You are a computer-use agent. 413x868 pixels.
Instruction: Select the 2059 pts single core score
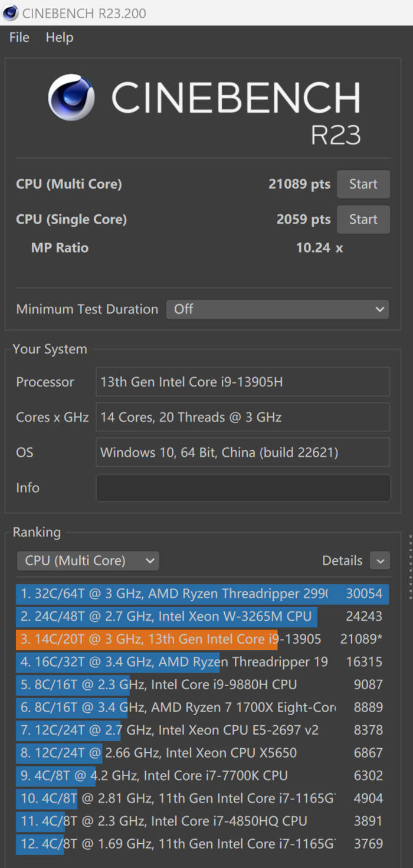(303, 220)
